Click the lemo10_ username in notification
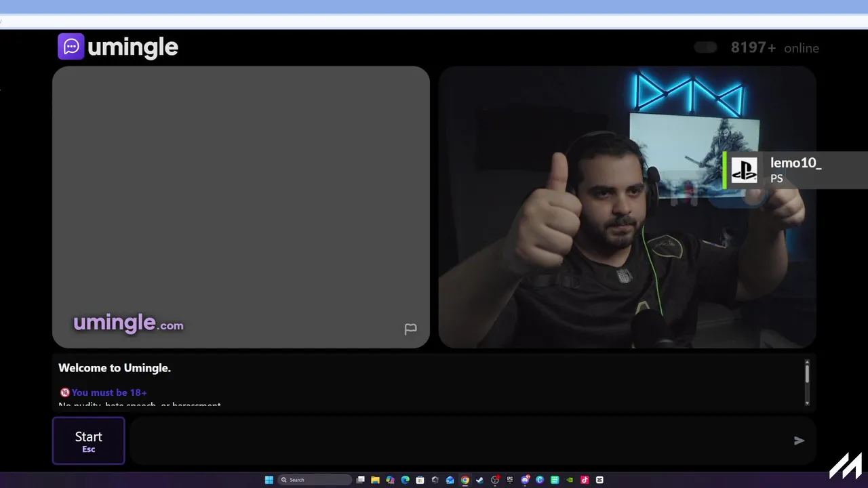 point(795,163)
